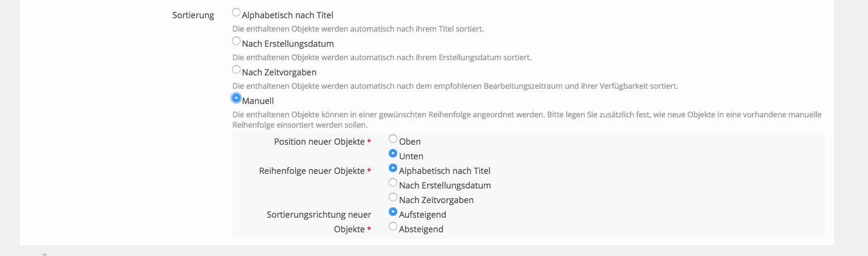Image resolution: width=868 pixels, height=256 pixels.
Task: Click description mentioning empfohlenen Bearbeitungszeitraum
Action: click(x=455, y=86)
